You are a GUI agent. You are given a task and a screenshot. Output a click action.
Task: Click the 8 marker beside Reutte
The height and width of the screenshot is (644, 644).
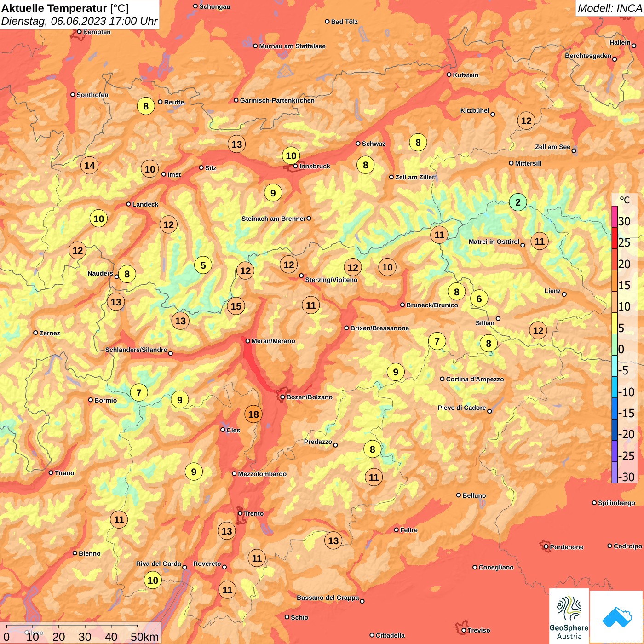(x=146, y=106)
